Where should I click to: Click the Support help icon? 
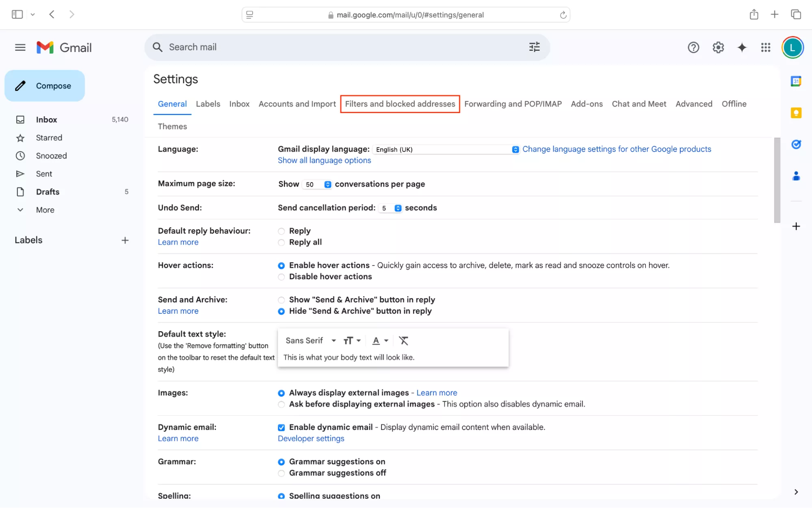click(x=693, y=48)
